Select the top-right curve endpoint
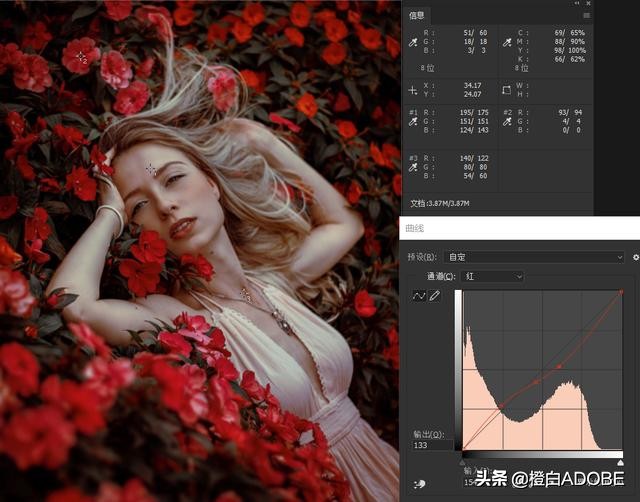This screenshot has height=502, width=640. point(621,292)
